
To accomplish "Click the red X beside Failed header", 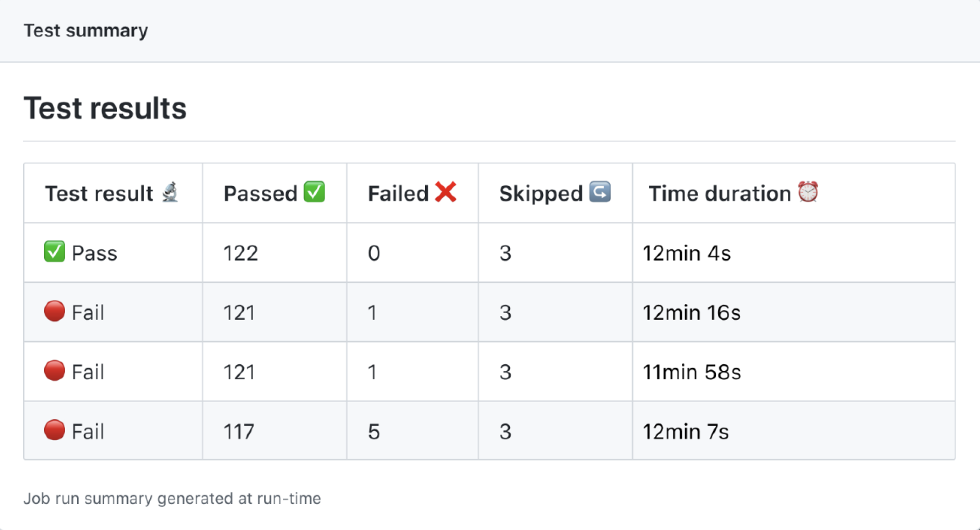I will [446, 192].
